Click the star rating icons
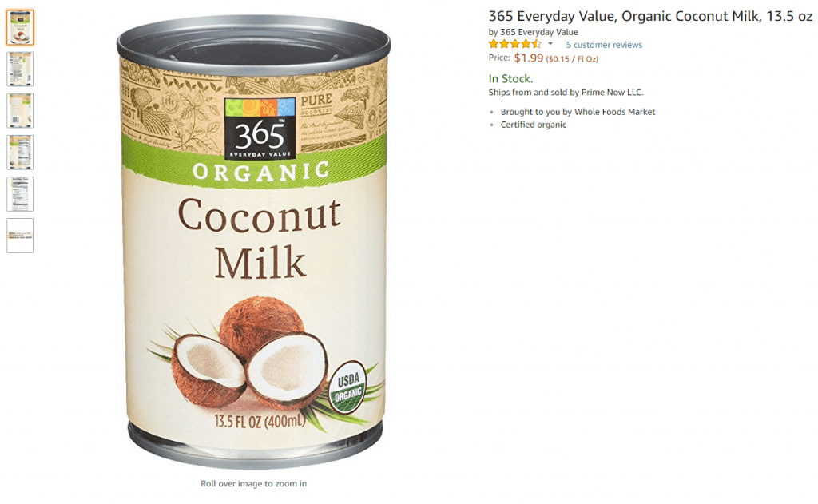The image size is (818, 504). click(515, 45)
